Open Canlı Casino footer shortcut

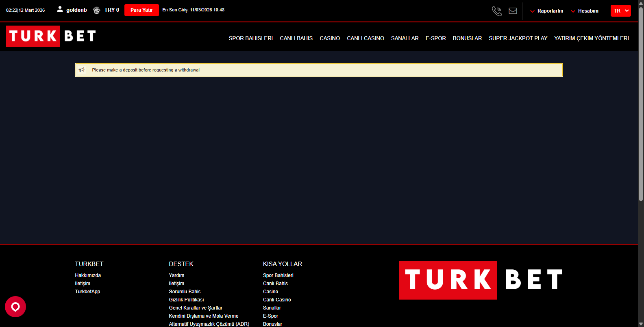277,300
